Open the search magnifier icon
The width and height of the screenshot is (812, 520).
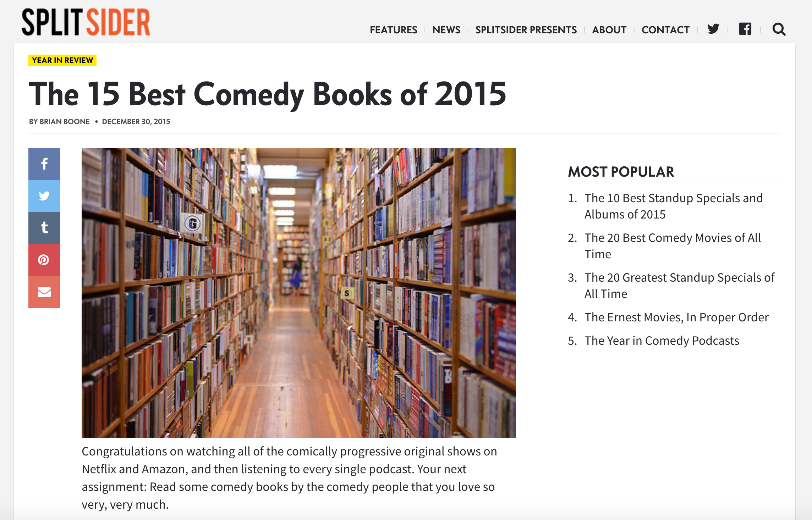point(779,29)
